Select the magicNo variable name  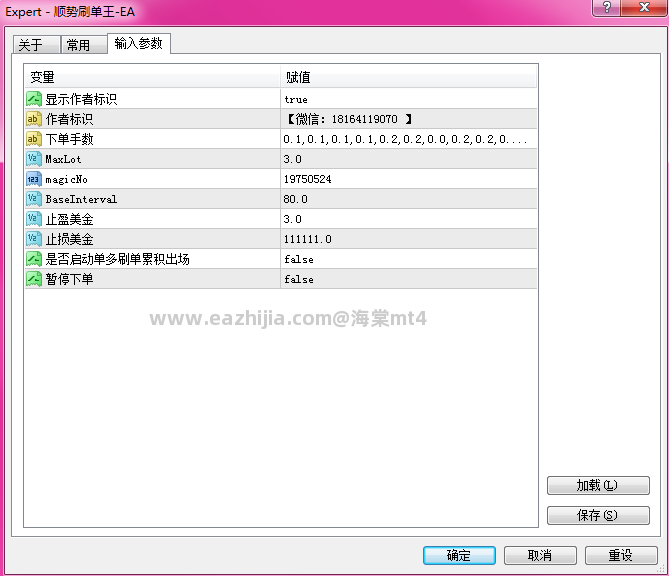[67, 179]
